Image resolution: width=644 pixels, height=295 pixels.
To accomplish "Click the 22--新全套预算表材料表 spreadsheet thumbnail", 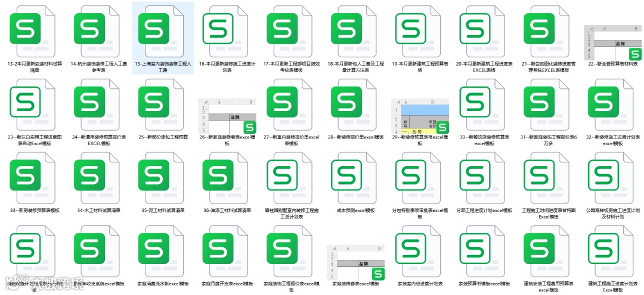I will tap(613, 42).
